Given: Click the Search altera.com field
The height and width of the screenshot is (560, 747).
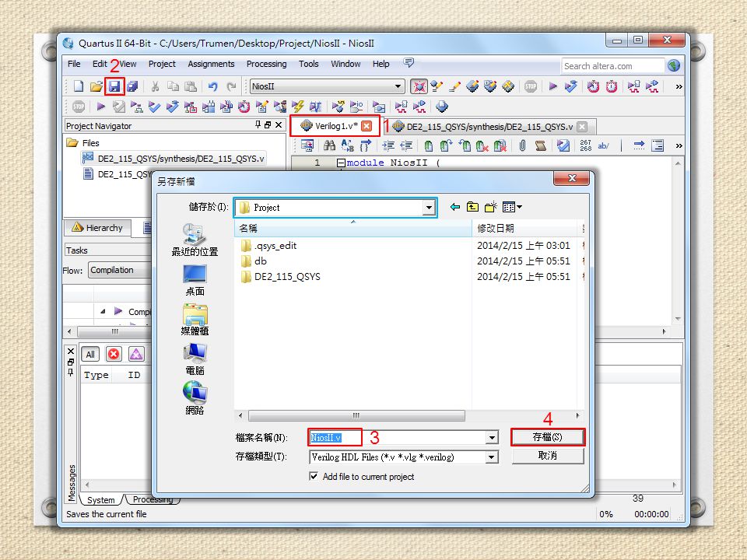Looking at the screenshot, I should [612, 66].
